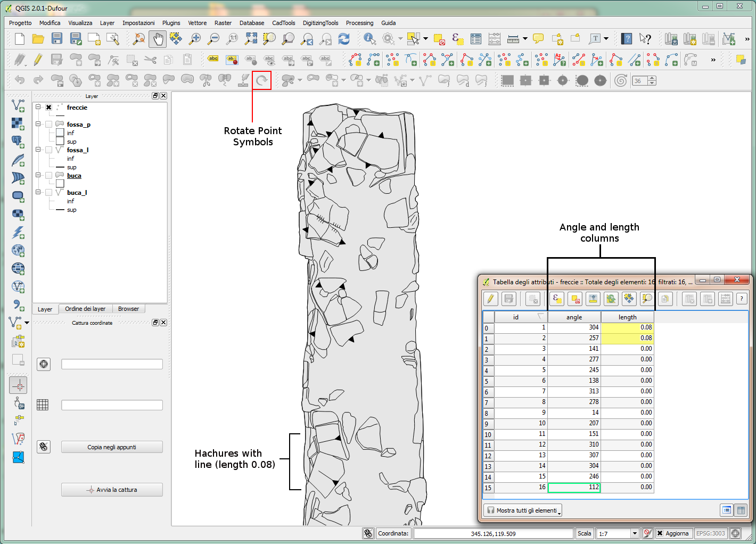Select the Identify Features tool
The image size is (756, 544).
tap(369, 39)
